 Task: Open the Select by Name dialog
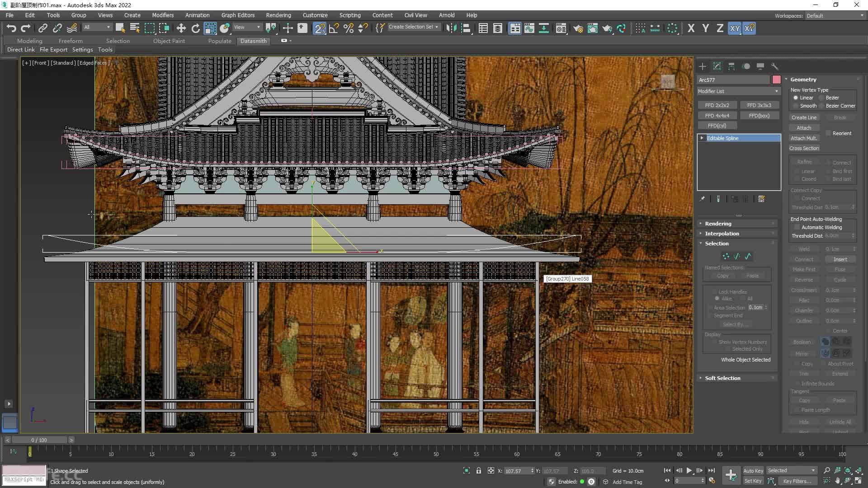[x=135, y=28]
